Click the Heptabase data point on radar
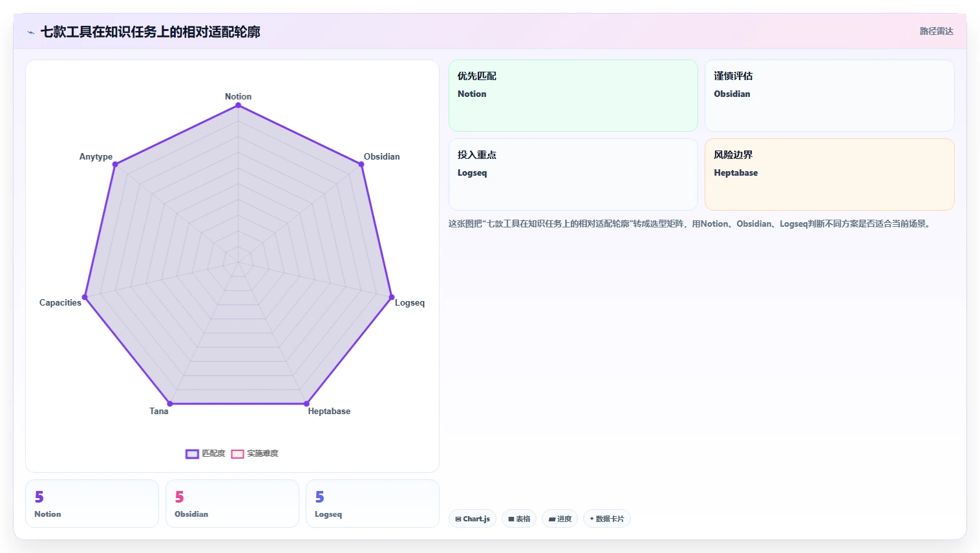980x553 pixels. pos(306,404)
